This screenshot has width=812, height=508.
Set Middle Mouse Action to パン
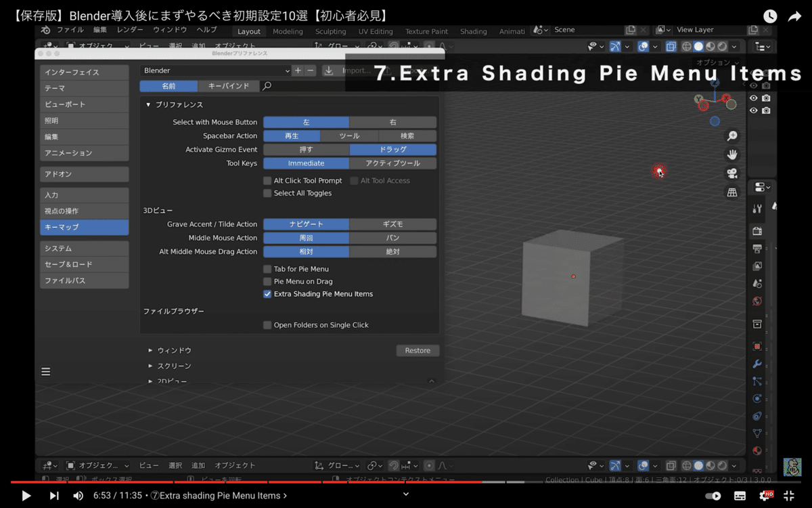tap(393, 238)
